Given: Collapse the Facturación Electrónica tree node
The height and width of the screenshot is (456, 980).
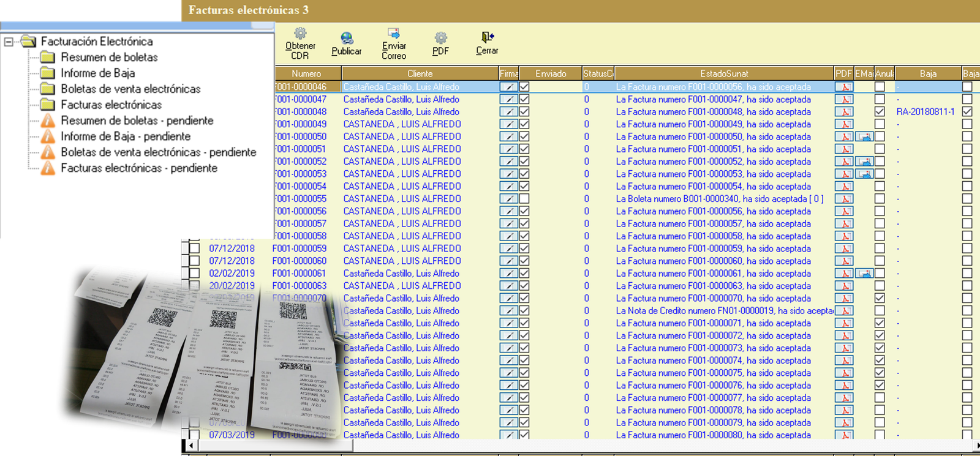Looking at the screenshot, I should pos(9,42).
